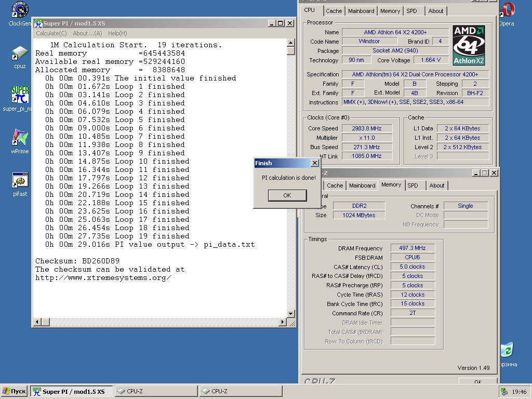Select Memory tab in upper CPU-Z window
The width and height of the screenshot is (532, 399).
(390, 11)
